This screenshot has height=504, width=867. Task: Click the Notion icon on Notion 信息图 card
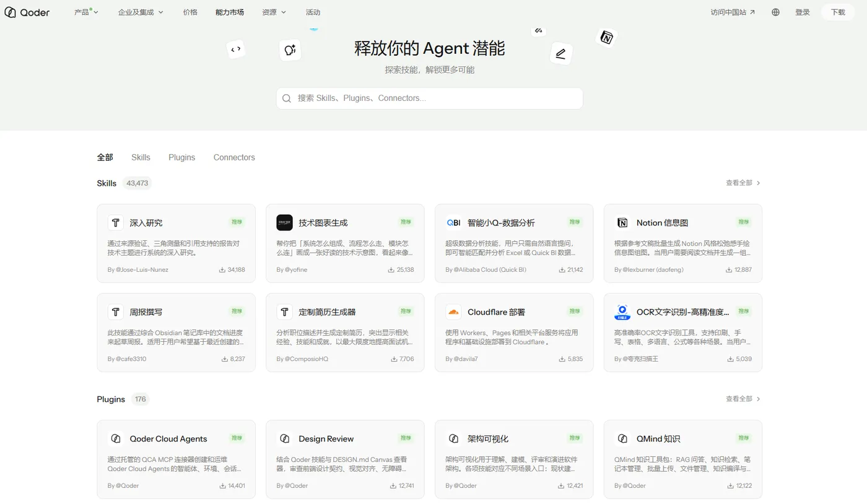(x=622, y=223)
